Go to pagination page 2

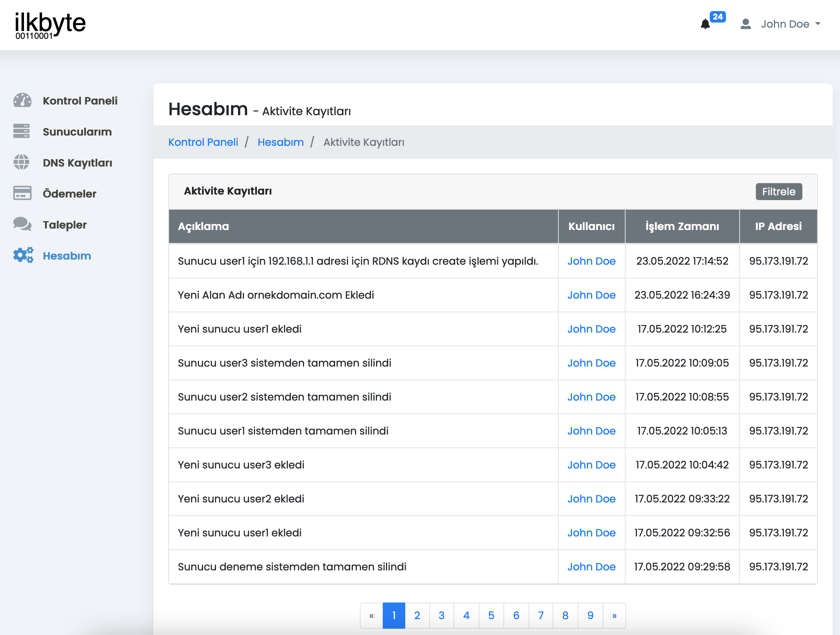[417, 615]
